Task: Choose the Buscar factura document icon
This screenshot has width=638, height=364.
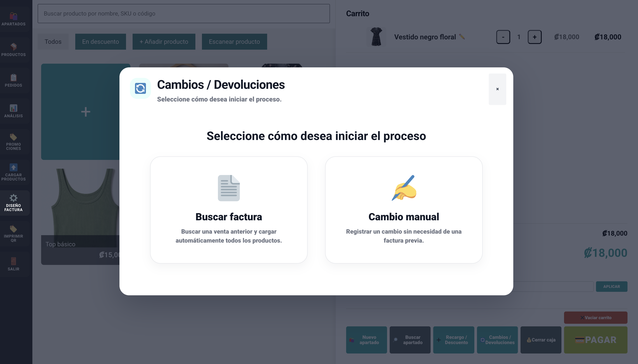Action: [229, 188]
